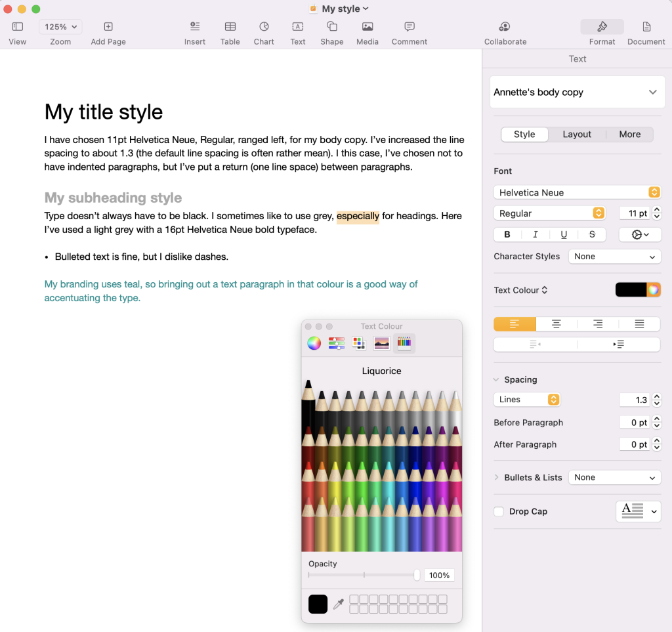Open the Bullets & Lists None dropdown
Image resolution: width=672 pixels, height=632 pixels.
(x=614, y=477)
